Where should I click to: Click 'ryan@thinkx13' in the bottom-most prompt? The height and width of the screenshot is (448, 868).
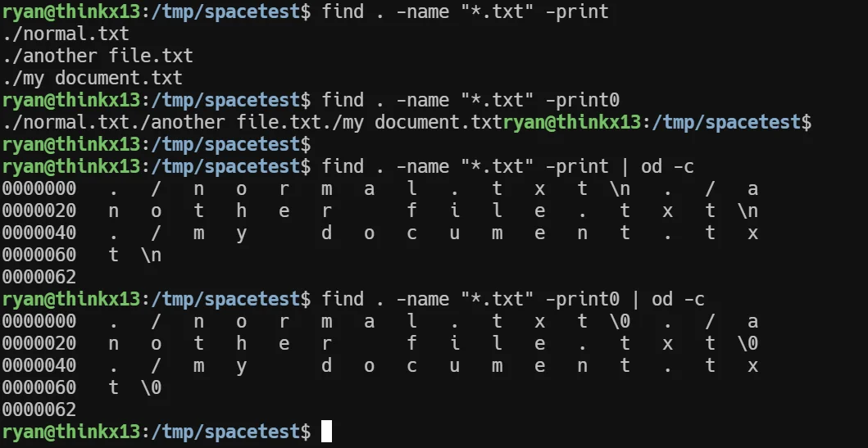pyautogui.click(x=70, y=432)
